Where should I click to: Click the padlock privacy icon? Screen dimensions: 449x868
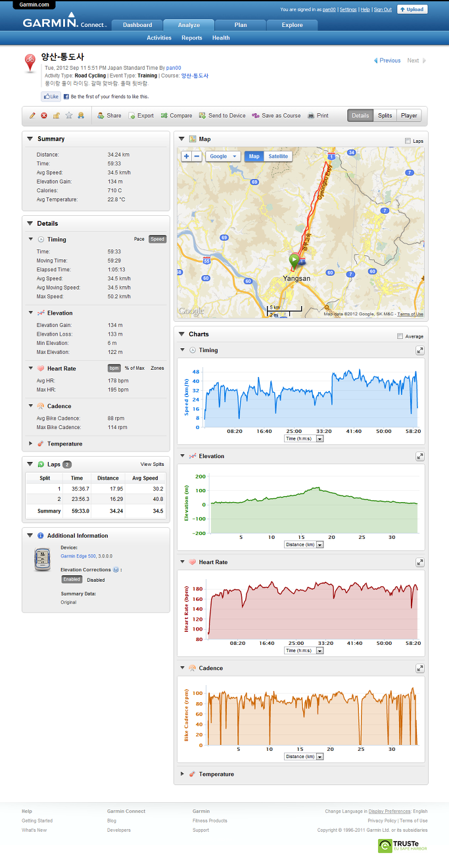coord(56,115)
